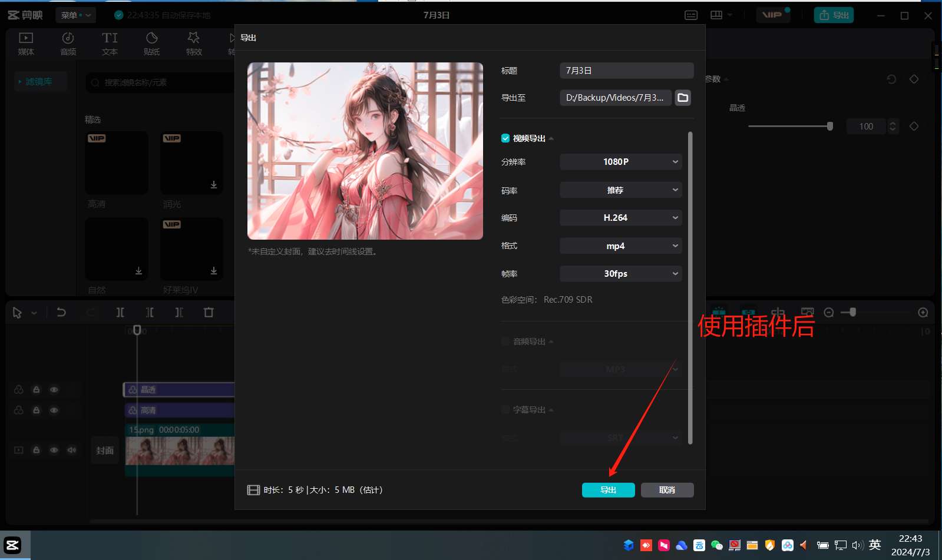The height and width of the screenshot is (560, 942).
Task: Click the title input field showing 7月3日
Action: coord(626,71)
